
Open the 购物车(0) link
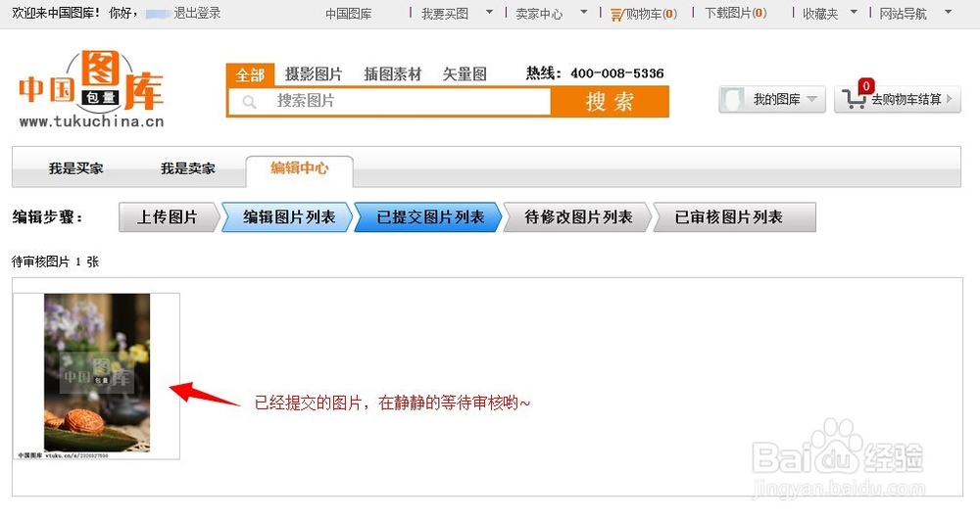pos(652,13)
